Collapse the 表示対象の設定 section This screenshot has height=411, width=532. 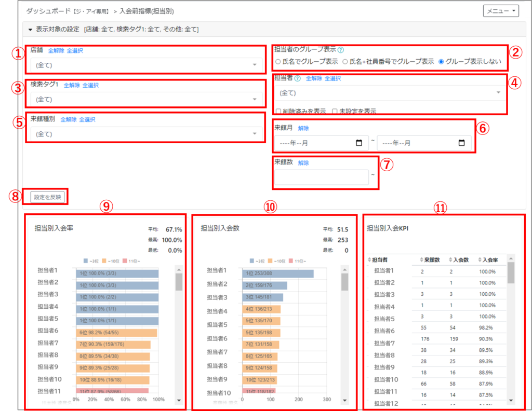pyautogui.click(x=31, y=30)
